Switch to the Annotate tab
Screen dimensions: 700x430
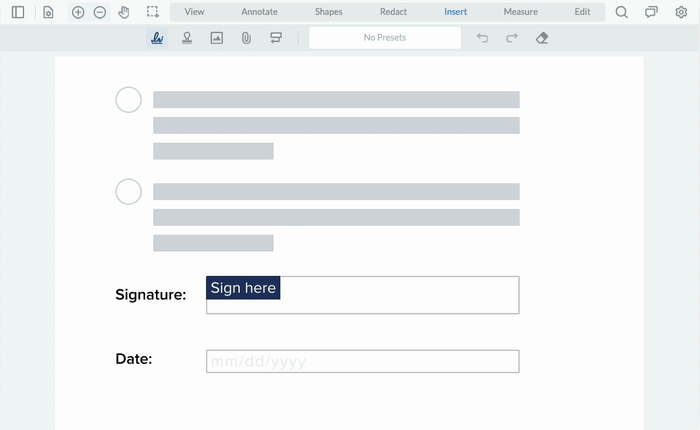(259, 12)
